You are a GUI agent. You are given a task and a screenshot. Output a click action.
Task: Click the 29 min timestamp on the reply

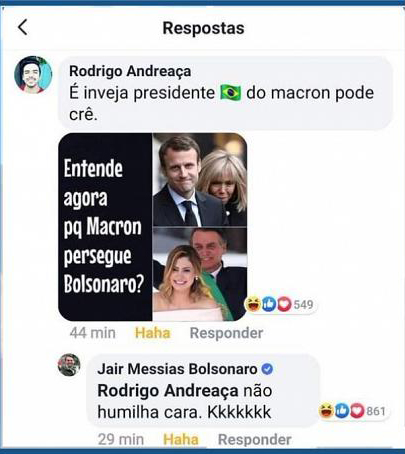pos(121,439)
